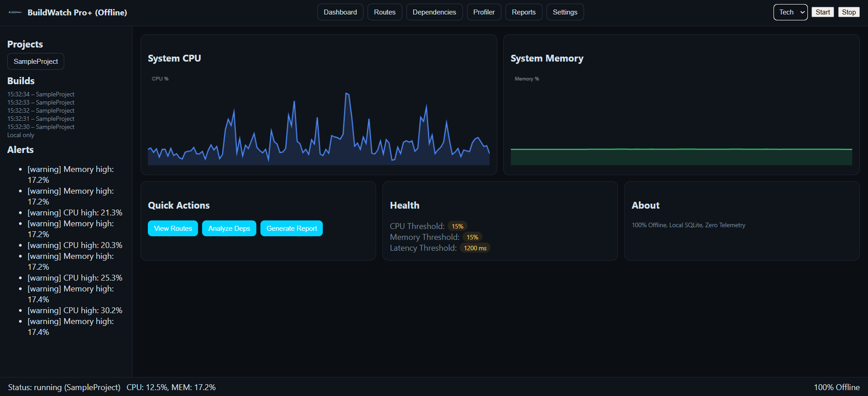868x396 pixels.
Task: Click the 'CPU high: 30.2%' alert
Action: click(x=75, y=310)
